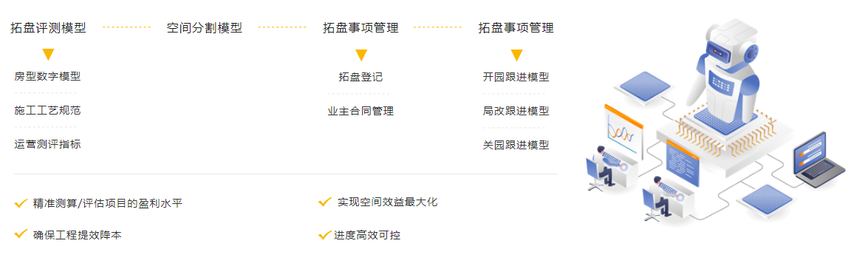Open the 运营测评指标 item

click(47, 144)
